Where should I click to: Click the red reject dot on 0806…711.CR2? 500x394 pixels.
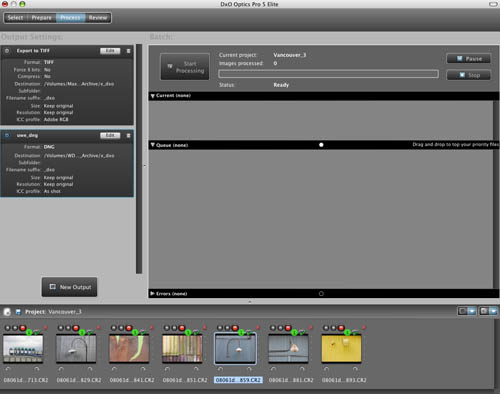23,328
